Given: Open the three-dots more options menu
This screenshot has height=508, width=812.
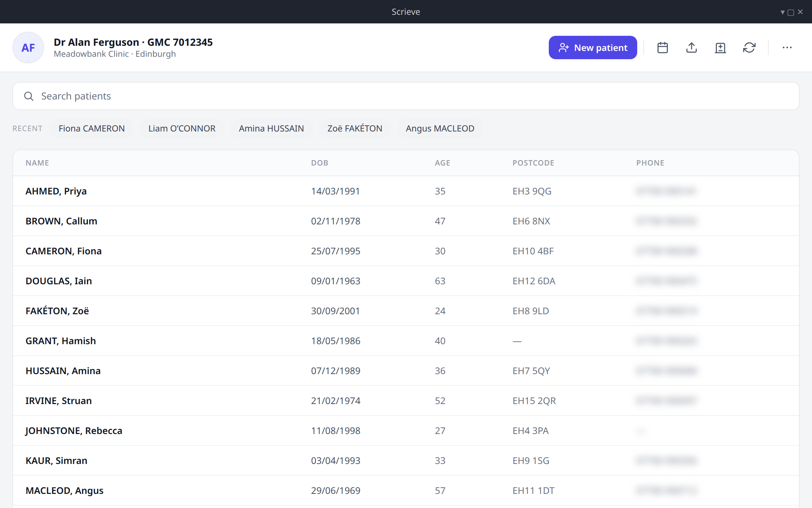Looking at the screenshot, I should click(x=787, y=47).
